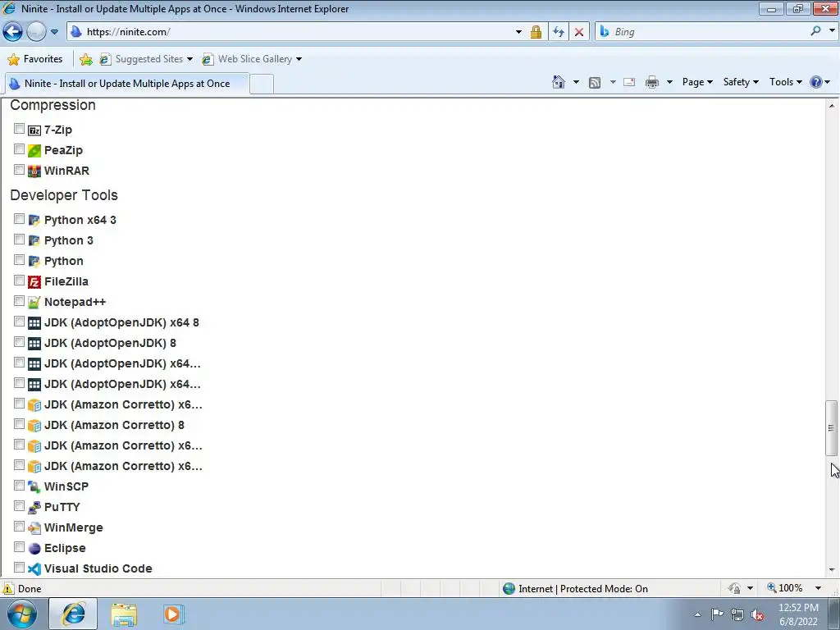Viewport: 840px width, 630px height.
Task: Open the Tools menu
Action: [x=785, y=82]
